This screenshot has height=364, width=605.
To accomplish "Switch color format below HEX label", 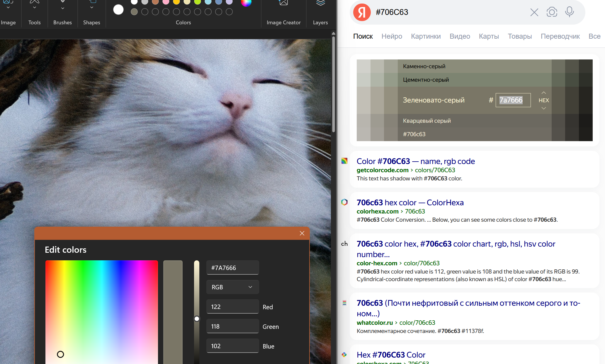I will (x=544, y=108).
